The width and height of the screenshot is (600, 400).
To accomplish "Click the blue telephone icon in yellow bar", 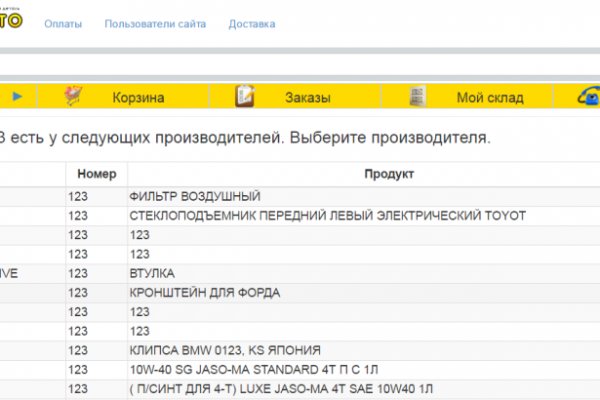I will pyautogui.click(x=589, y=96).
